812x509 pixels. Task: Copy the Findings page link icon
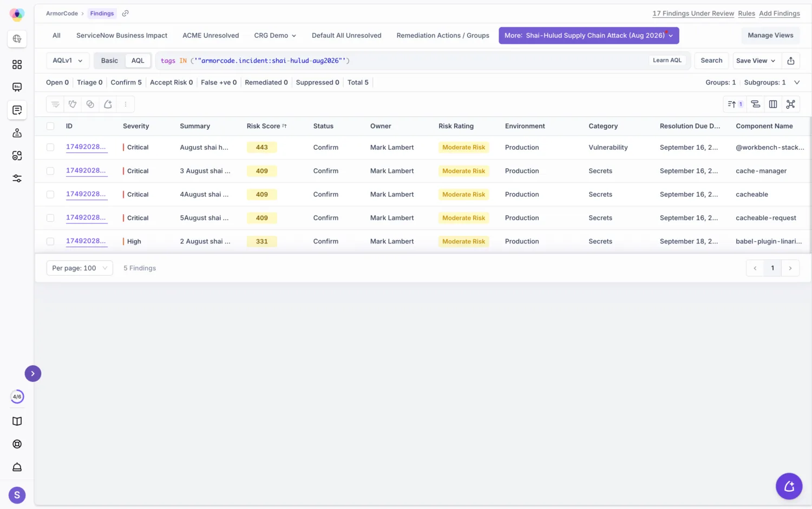click(x=125, y=14)
